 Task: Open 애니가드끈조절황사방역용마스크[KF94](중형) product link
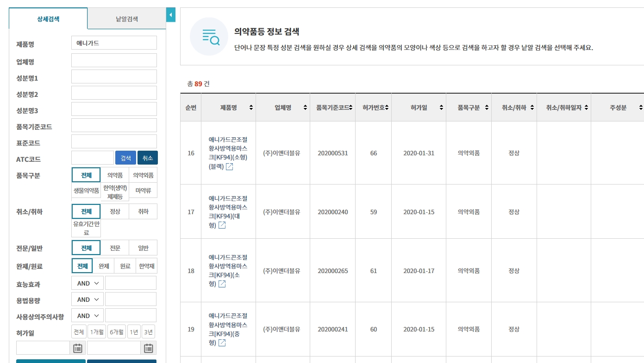pyautogui.click(x=228, y=329)
